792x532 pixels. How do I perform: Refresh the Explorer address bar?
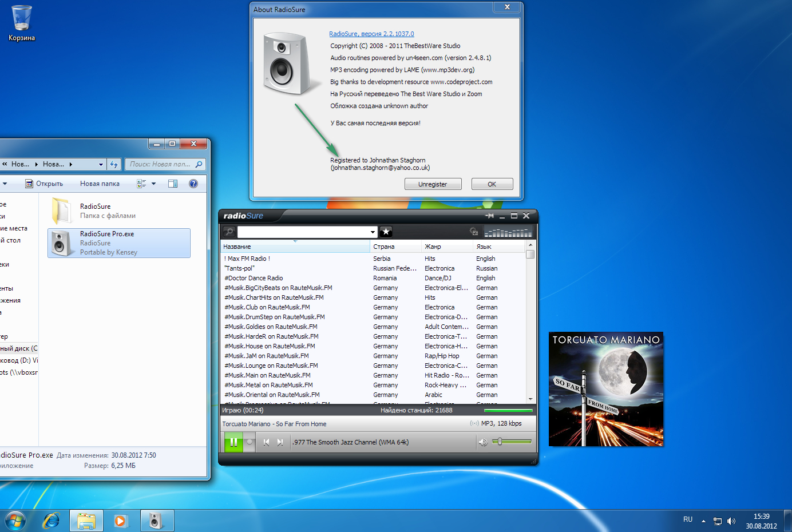(x=114, y=164)
